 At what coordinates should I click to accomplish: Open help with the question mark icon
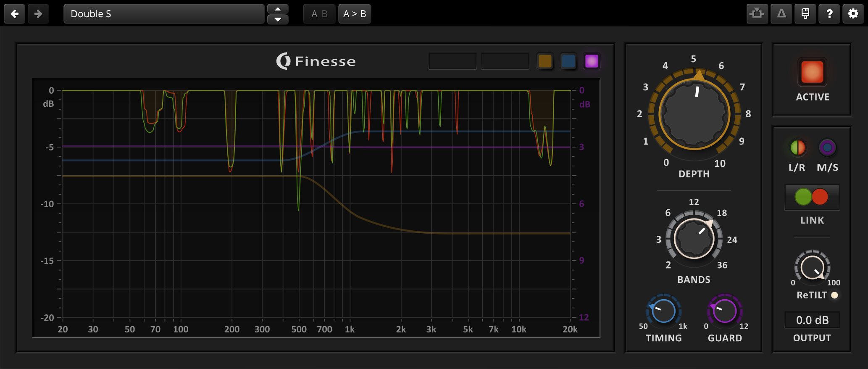(829, 14)
